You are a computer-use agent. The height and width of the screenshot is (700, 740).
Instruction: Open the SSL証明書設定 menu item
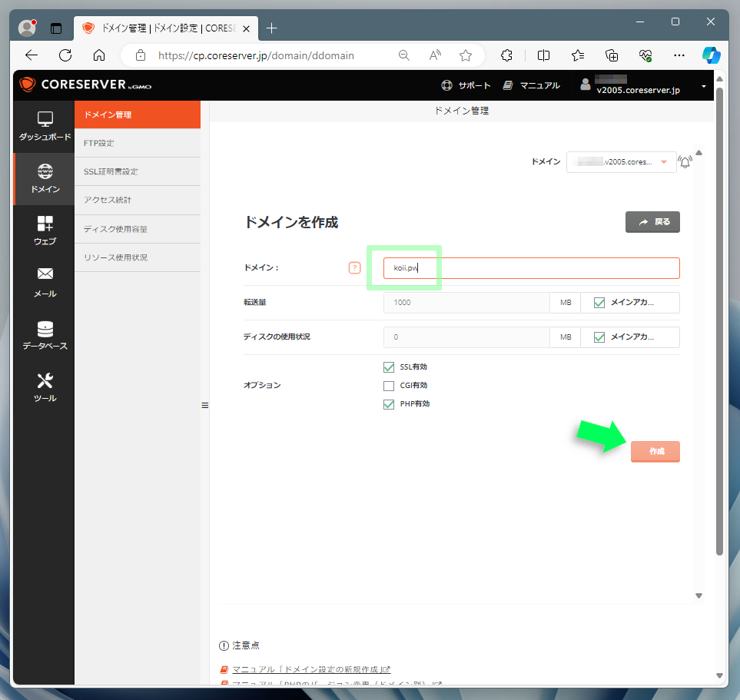pyautogui.click(x=138, y=172)
